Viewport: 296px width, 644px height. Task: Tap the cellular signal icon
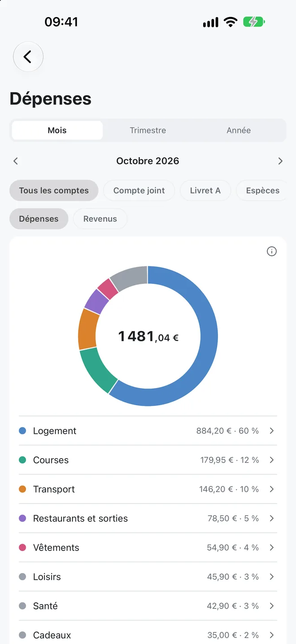[x=211, y=22]
